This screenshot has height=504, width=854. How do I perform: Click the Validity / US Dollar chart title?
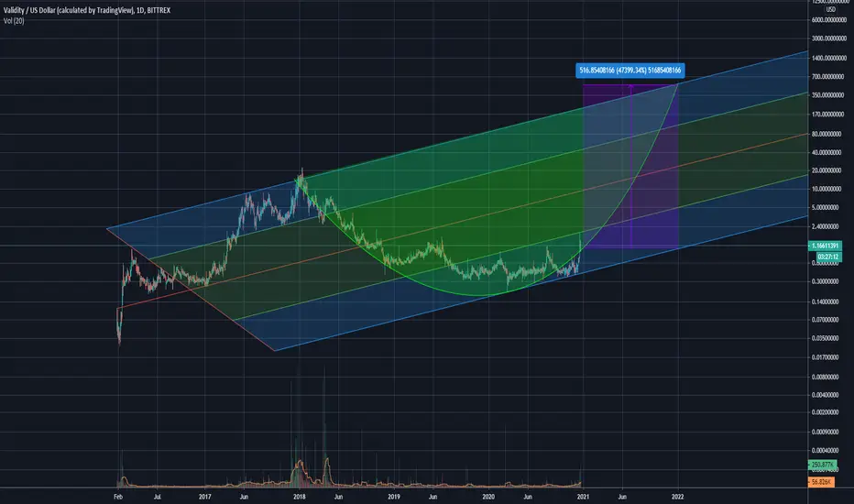87,10
